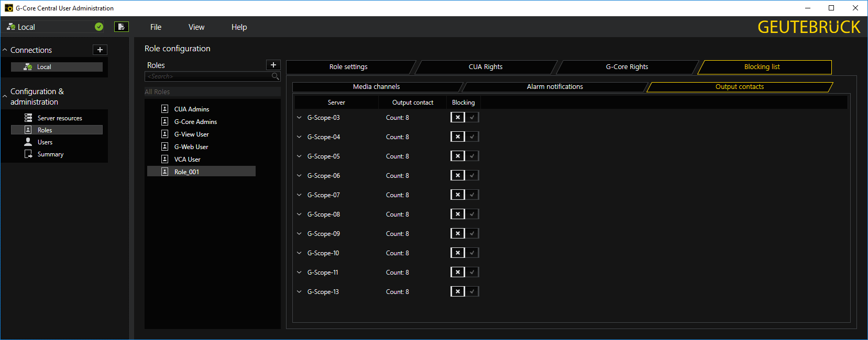Add a new connection with plus button
Screen dimensions: 868x340
(x=100, y=50)
